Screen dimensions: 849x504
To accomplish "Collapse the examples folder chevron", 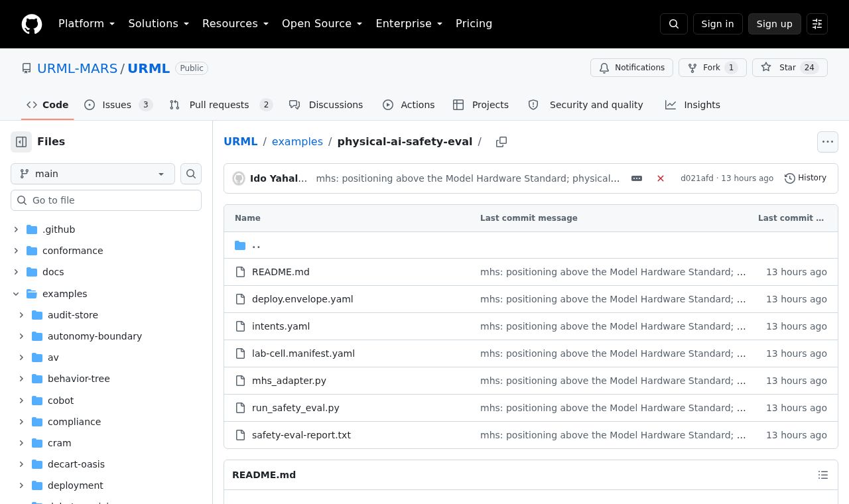I will point(16,294).
